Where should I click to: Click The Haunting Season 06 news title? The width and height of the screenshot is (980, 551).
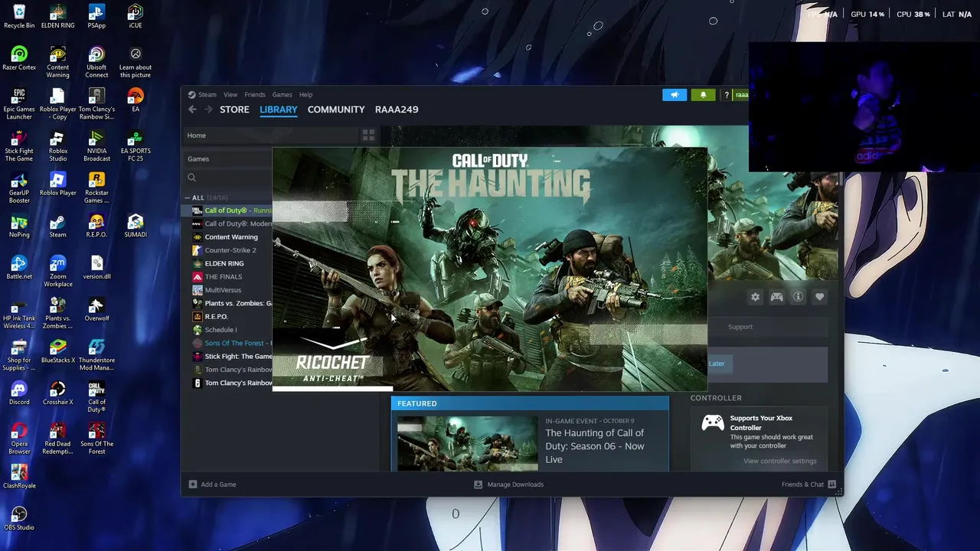coord(595,446)
